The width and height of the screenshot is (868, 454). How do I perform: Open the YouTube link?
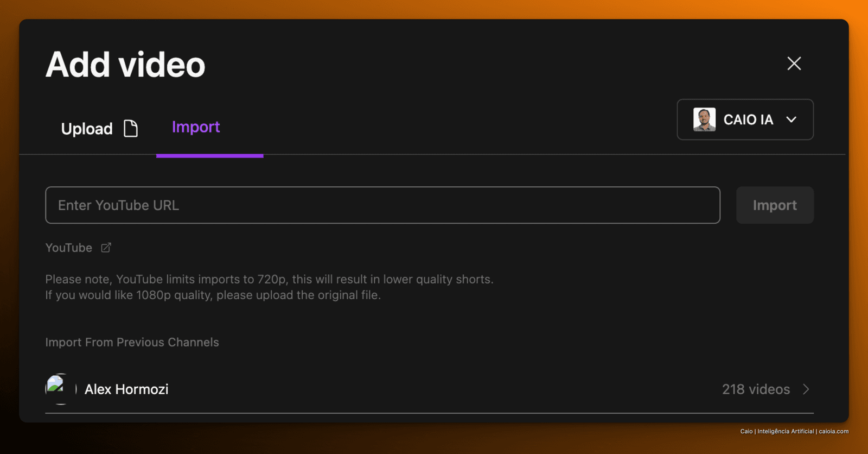coord(69,248)
